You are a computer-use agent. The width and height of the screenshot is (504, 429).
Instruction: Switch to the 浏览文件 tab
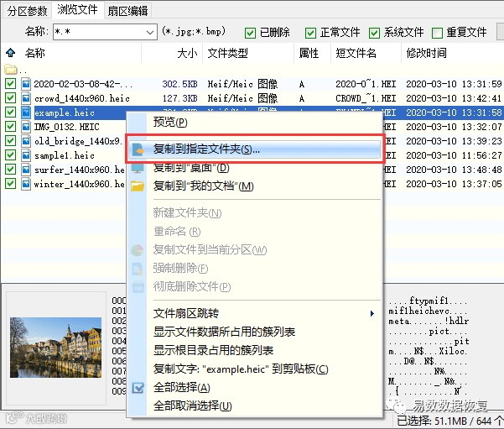(77, 10)
